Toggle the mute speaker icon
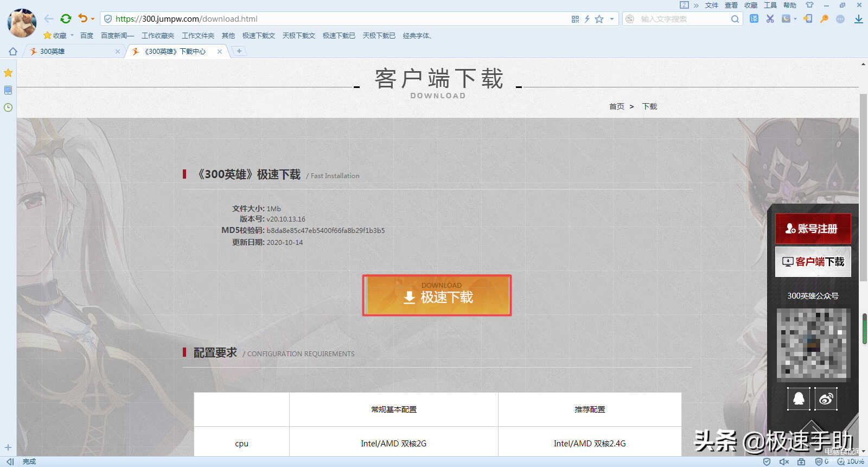This screenshot has width=868, height=467. [x=784, y=462]
